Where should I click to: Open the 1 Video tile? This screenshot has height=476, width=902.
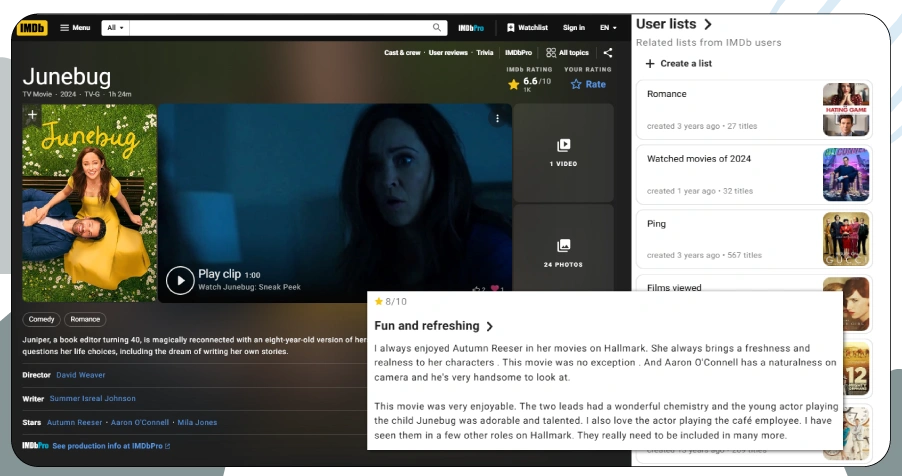point(563,153)
